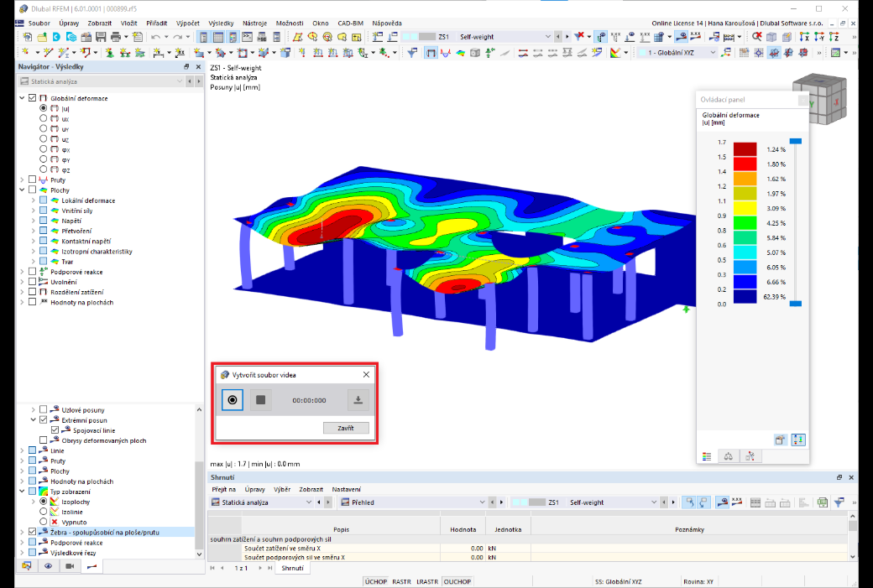
Task: Toggle the navigator panel toolbar icon
Action: click(x=203, y=37)
